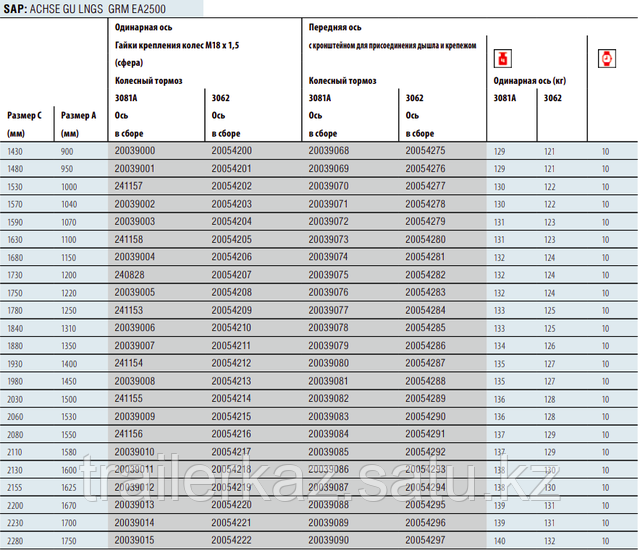Click size A value 1450
The image size is (640, 550).
coord(69,381)
